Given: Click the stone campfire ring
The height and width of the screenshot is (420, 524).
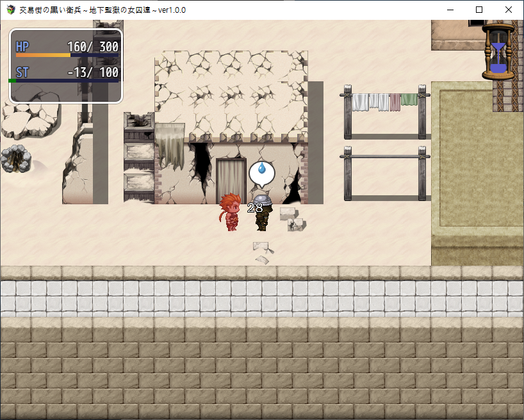Looking at the screenshot, I should (16, 159).
